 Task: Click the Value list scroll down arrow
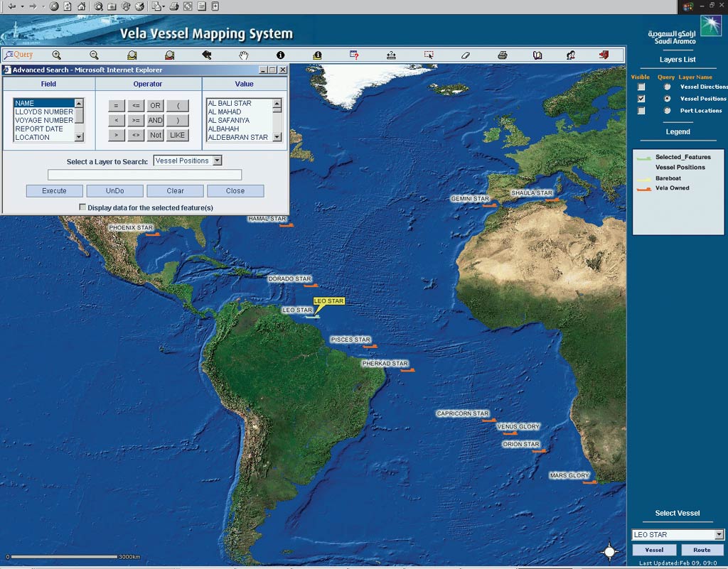pos(277,137)
